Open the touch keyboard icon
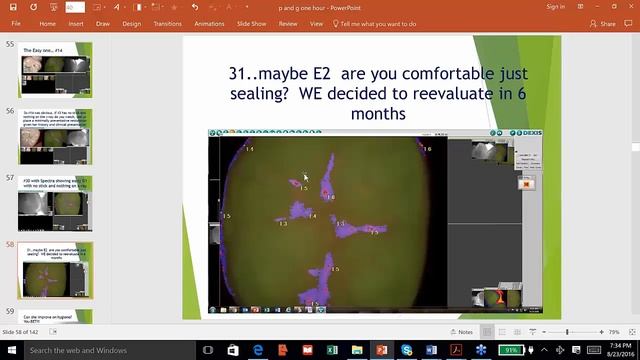 (x=594, y=350)
